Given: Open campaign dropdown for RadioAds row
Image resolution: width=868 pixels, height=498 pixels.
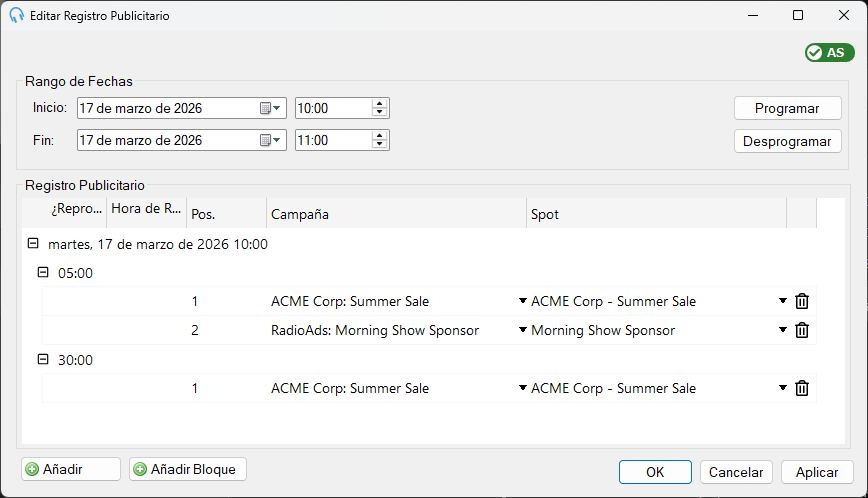Looking at the screenshot, I should 522,330.
